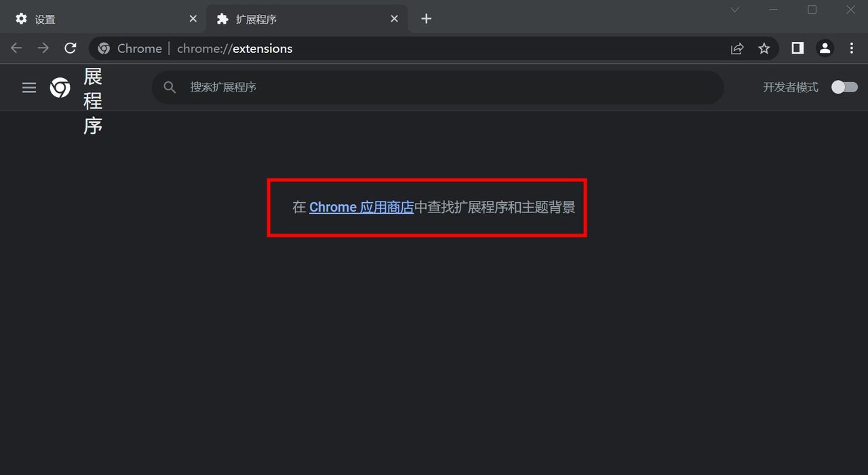Maximize the Chrome window
The width and height of the screenshot is (868, 475).
[x=812, y=9]
